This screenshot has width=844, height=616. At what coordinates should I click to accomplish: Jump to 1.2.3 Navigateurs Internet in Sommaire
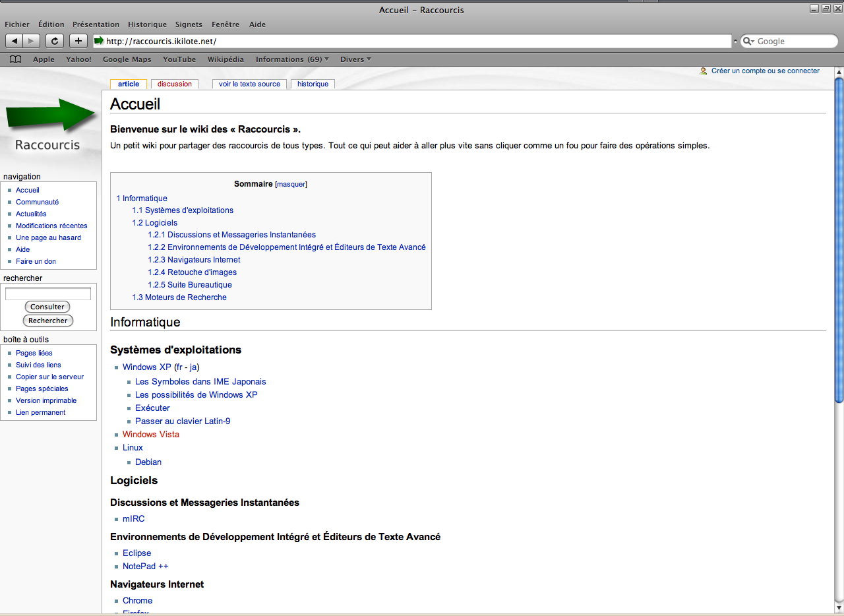click(194, 260)
